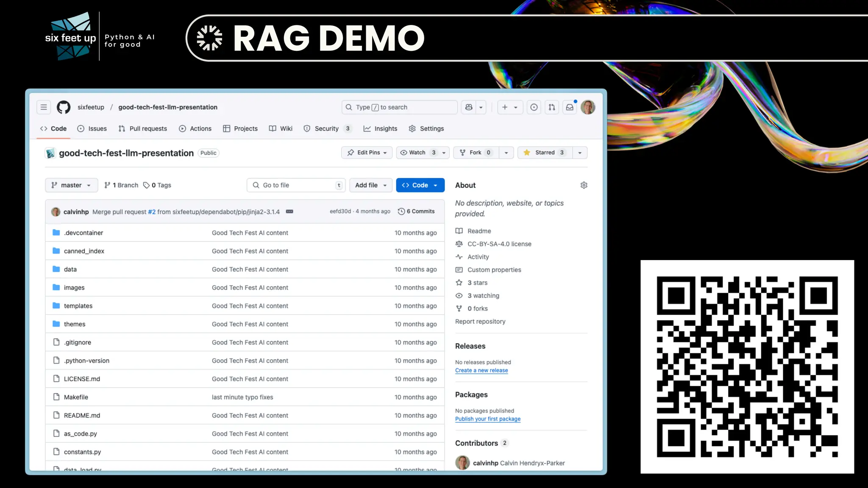Open the Edit Pins dropdown

click(x=367, y=152)
